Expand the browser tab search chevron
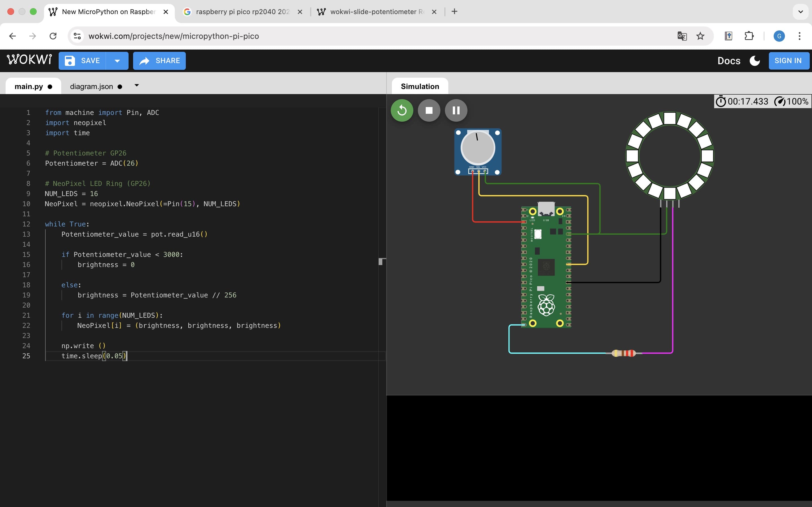This screenshot has width=812, height=507. click(x=800, y=12)
